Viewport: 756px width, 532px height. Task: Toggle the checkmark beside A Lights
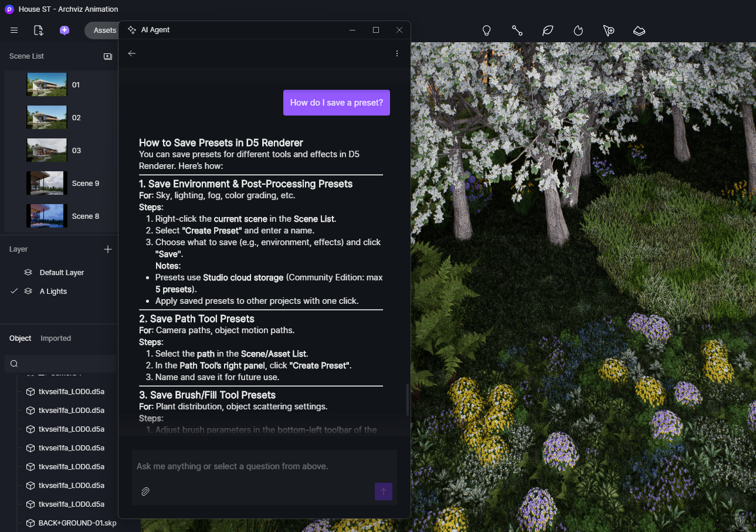tap(14, 292)
